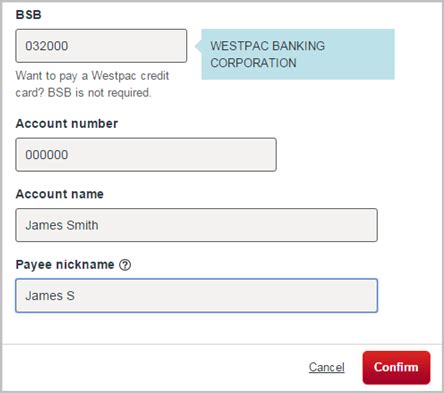Click the Westpac Banking Corporation tooltip
444x393 pixels.
coord(298,54)
